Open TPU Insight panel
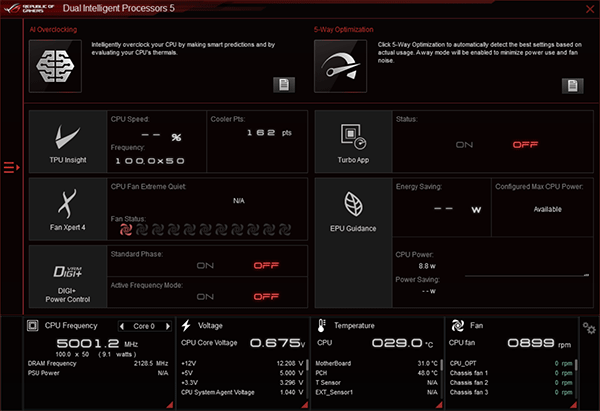Image resolution: width=600 pixels, height=411 pixels. point(68,142)
